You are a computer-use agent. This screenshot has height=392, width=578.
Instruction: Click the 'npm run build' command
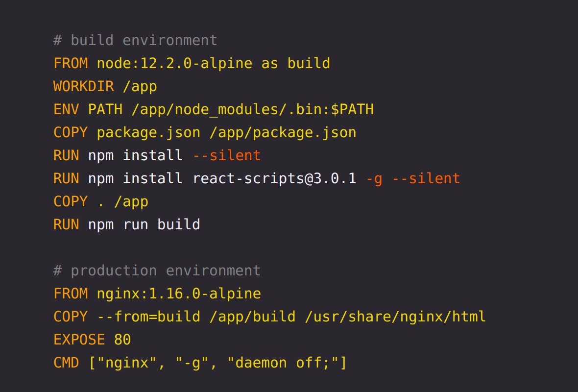[x=144, y=224]
